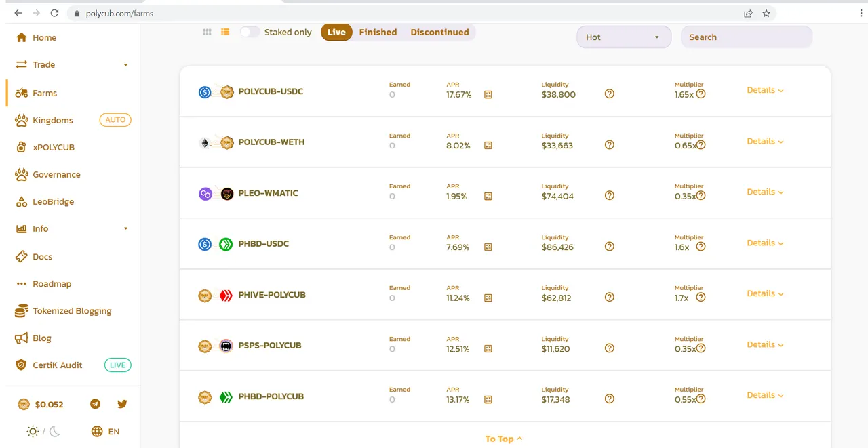Select the Finished farms tab
The image size is (868, 448).
378,32
